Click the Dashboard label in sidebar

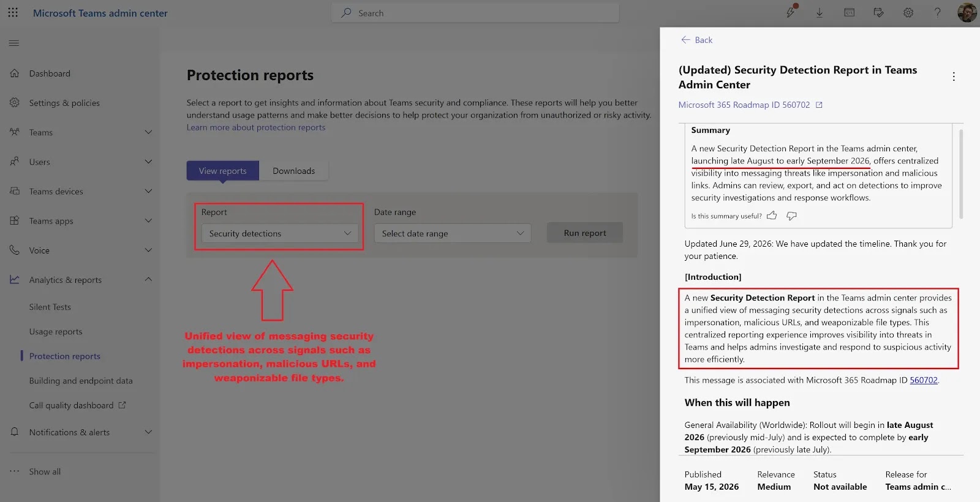[x=50, y=73]
